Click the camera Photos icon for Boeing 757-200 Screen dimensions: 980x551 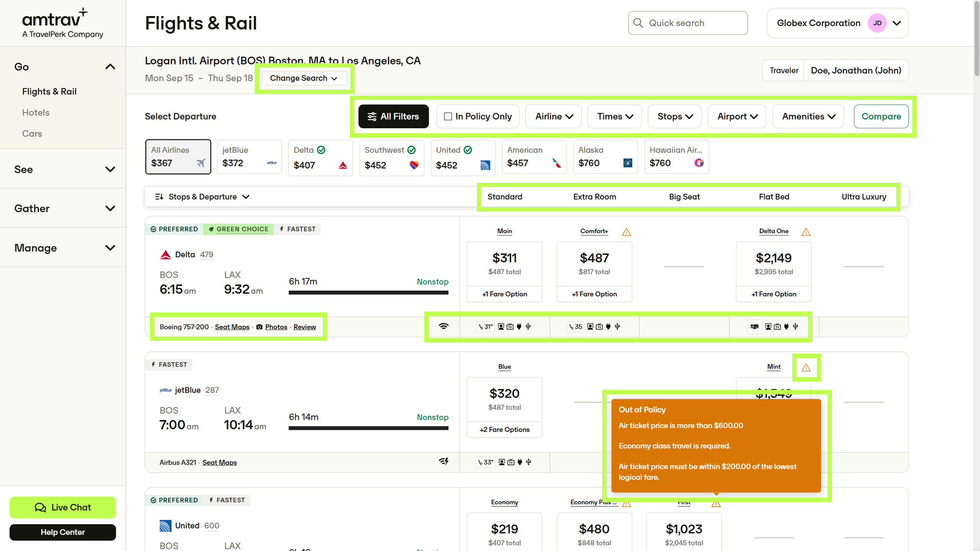(x=259, y=327)
